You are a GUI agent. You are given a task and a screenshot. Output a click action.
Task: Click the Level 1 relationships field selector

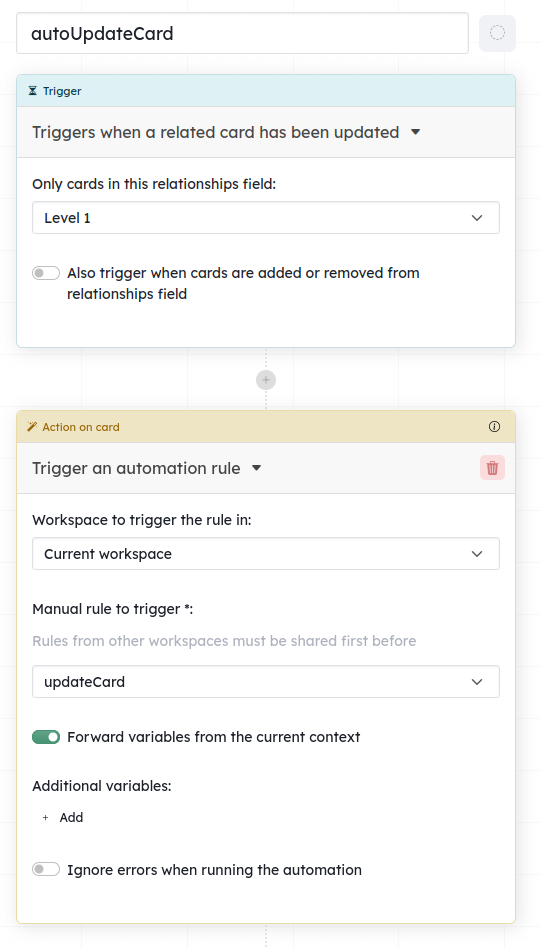tap(266, 218)
